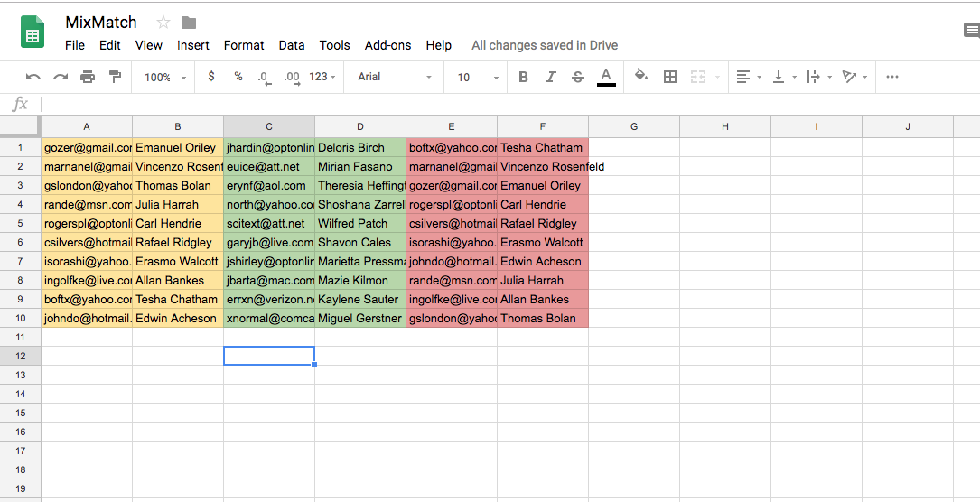Open the font size dropdown showing 10

[x=477, y=78]
